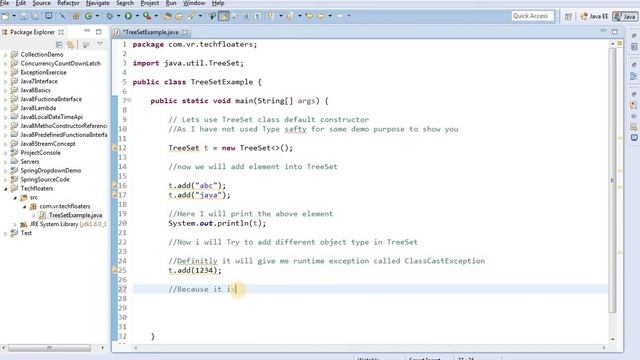This screenshot has height=360, width=640.
Task: Open the Run menu
Action: click(171, 3)
